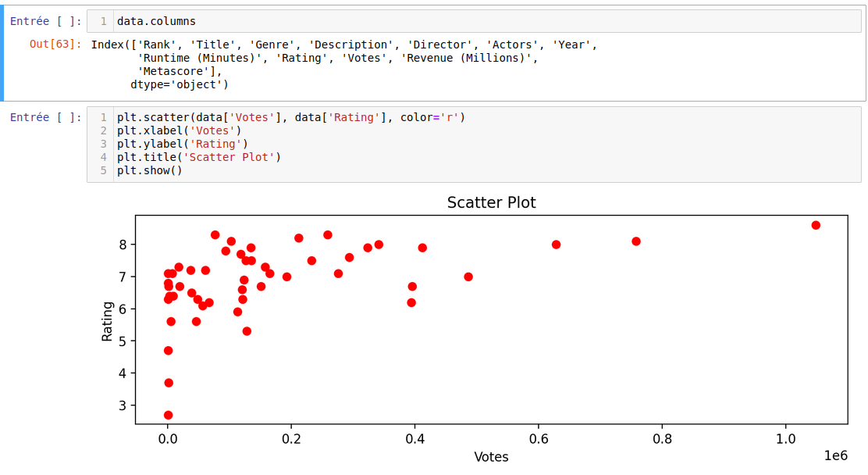This screenshot has height=475, width=868.
Task: Place cursor on the plt.show() line
Action: 149,170
